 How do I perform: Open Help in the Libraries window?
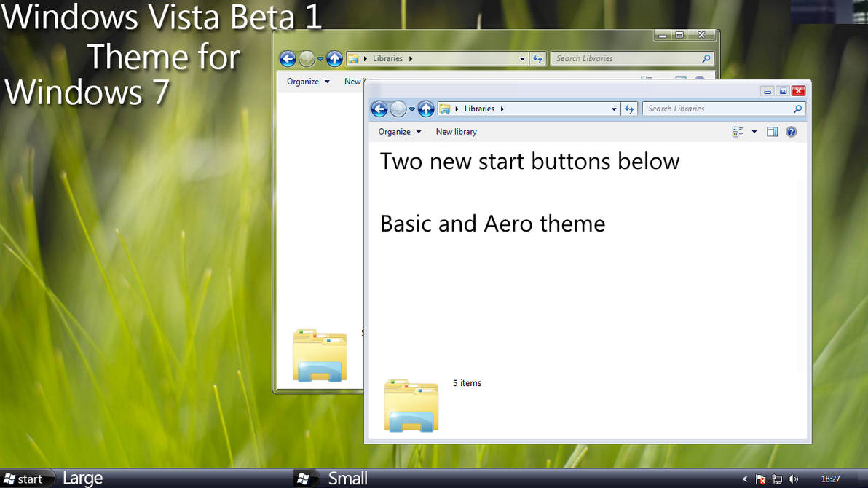791,131
